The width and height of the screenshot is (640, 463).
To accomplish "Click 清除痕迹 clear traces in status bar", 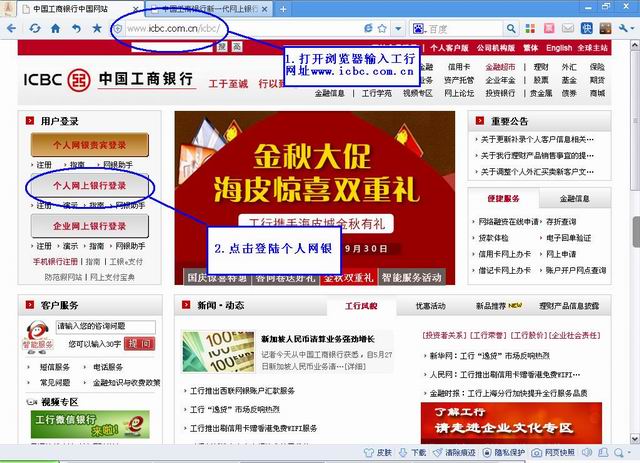I will pos(444,453).
